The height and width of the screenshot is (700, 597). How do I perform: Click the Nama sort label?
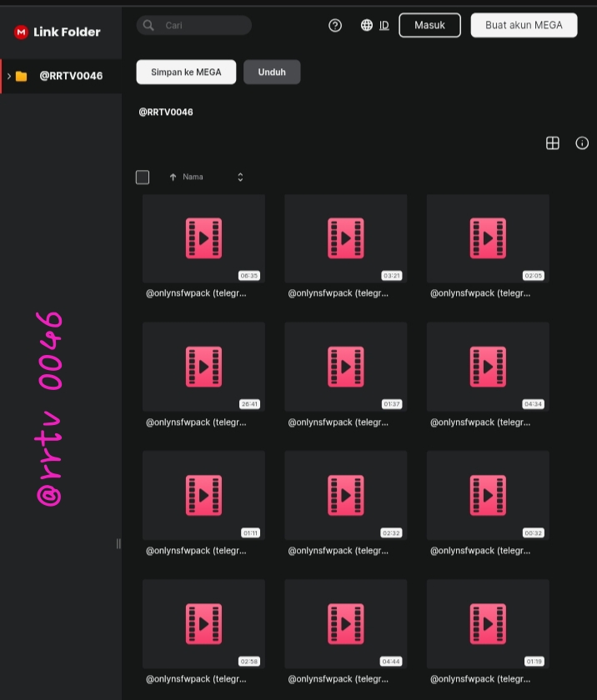[x=193, y=177]
